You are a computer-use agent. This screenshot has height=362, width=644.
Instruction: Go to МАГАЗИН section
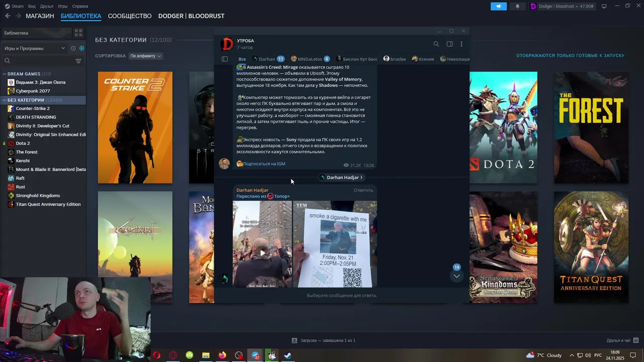40,16
